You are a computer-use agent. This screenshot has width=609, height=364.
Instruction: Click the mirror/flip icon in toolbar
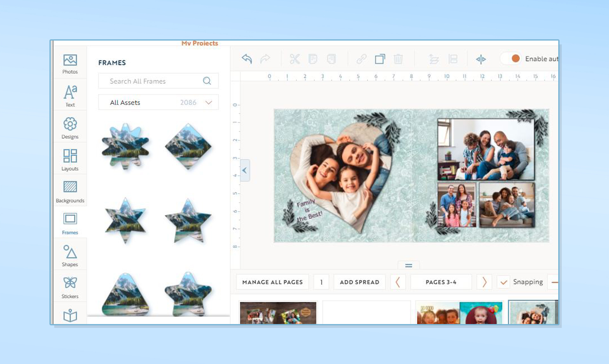(480, 59)
